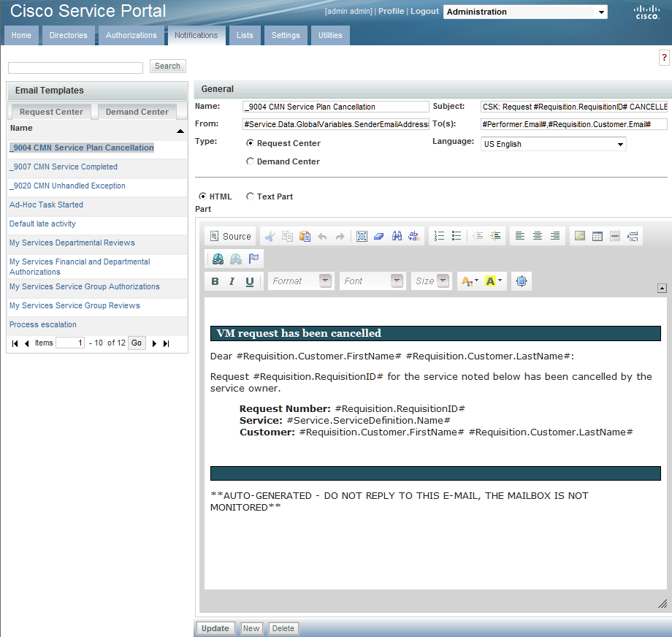The width and height of the screenshot is (672, 637).
Task: Open the Administration module dropdown
Action: click(525, 12)
